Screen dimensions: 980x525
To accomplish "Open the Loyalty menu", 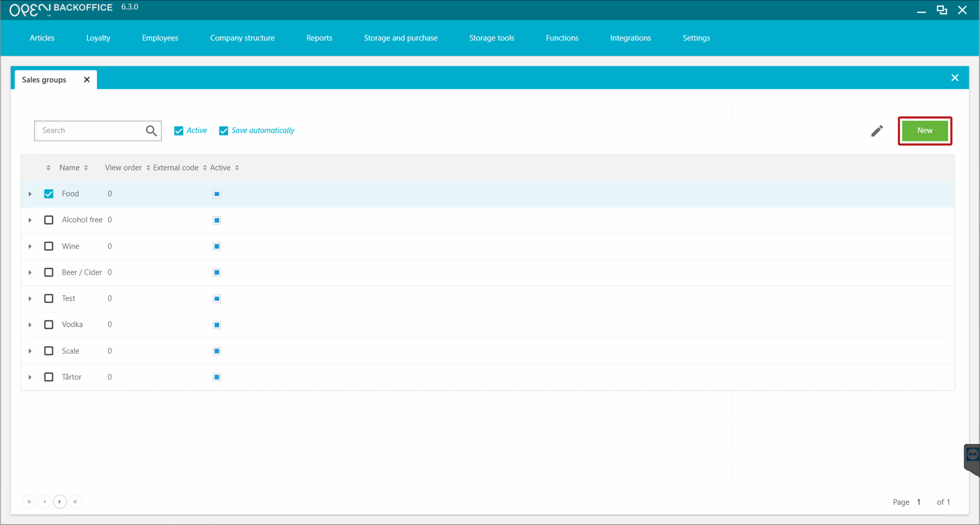I will [x=98, y=38].
